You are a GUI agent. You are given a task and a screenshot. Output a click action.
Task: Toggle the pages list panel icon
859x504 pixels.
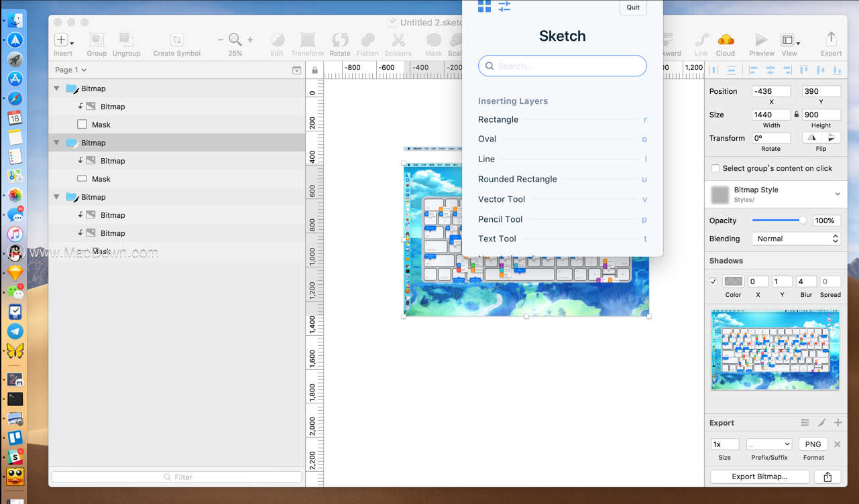(x=297, y=70)
